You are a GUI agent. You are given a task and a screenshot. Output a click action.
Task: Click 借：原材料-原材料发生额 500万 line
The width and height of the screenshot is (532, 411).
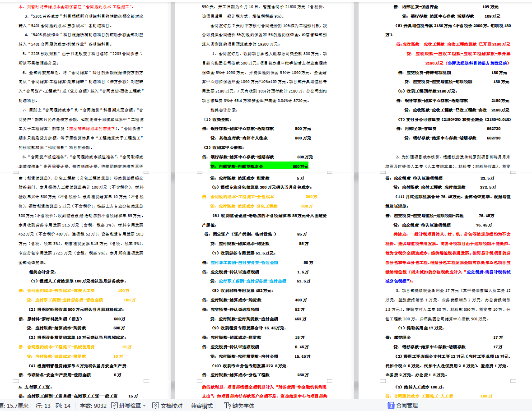(x=72, y=319)
